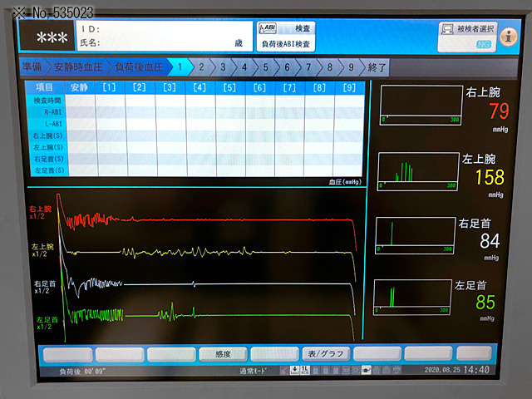The image size is (532, 399).
Task: Jump to the 終了 step
Action: click(x=377, y=67)
